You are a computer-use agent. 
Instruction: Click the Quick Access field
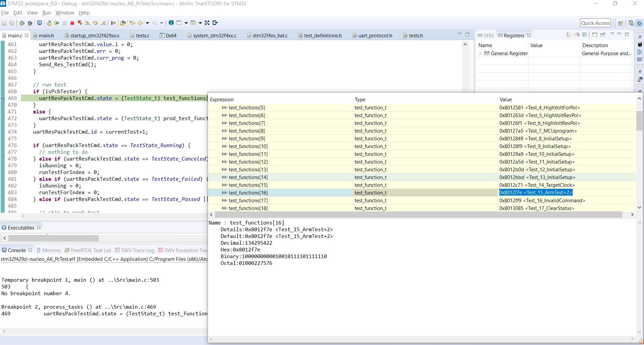pos(595,23)
